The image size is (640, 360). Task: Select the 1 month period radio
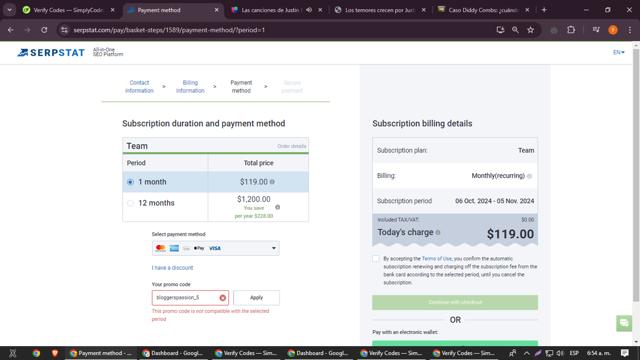(x=130, y=182)
